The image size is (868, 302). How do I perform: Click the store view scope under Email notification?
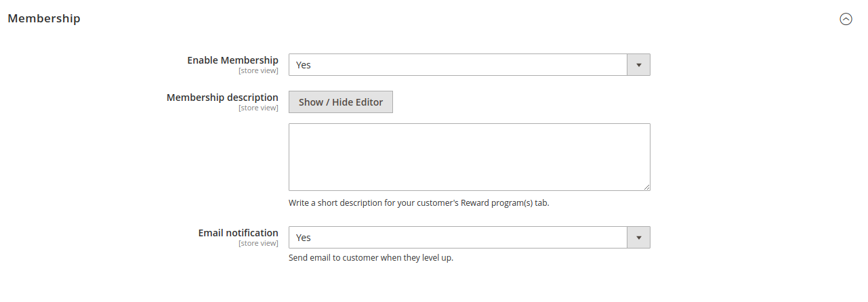click(258, 243)
